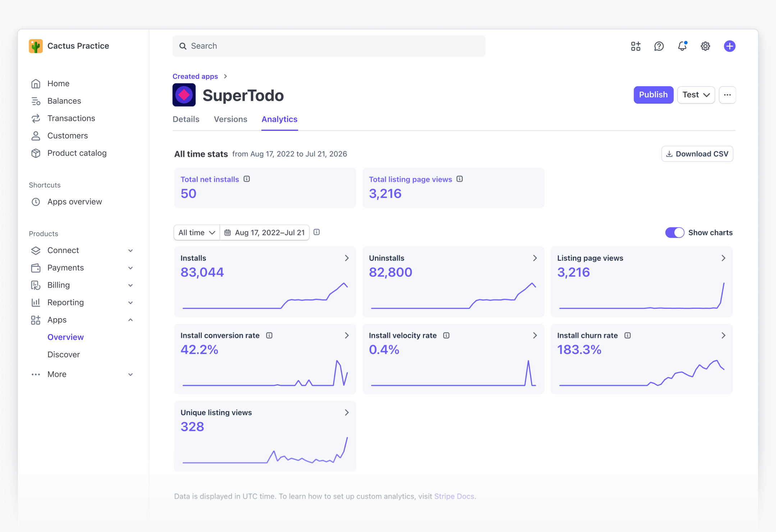
Task: Switch to the Details tab
Action: tap(186, 119)
